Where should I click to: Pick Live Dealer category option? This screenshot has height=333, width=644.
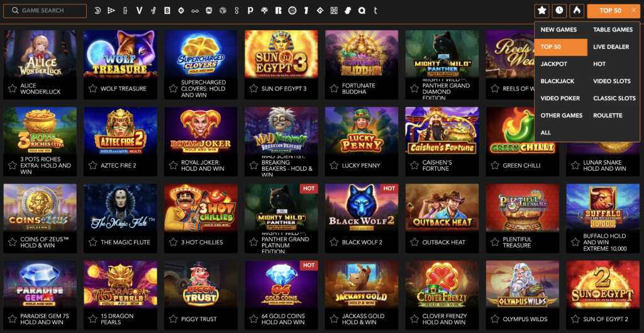pos(611,46)
